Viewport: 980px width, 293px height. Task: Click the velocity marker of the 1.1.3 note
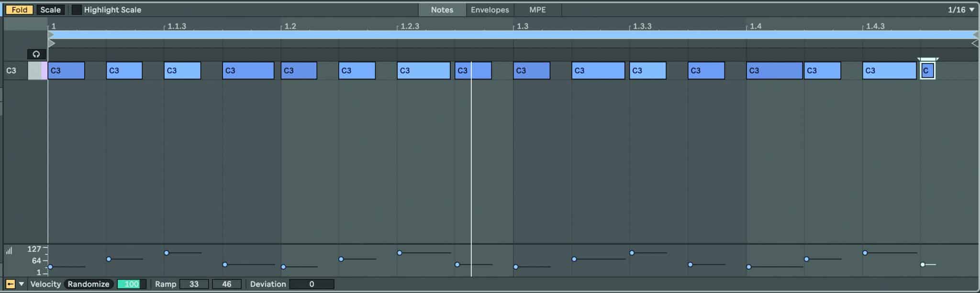tap(167, 253)
